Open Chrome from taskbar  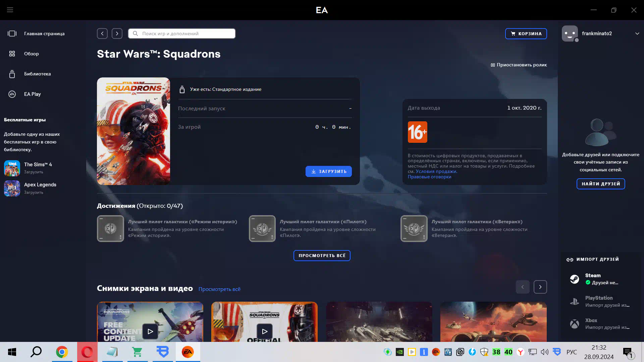tap(62, 352)
